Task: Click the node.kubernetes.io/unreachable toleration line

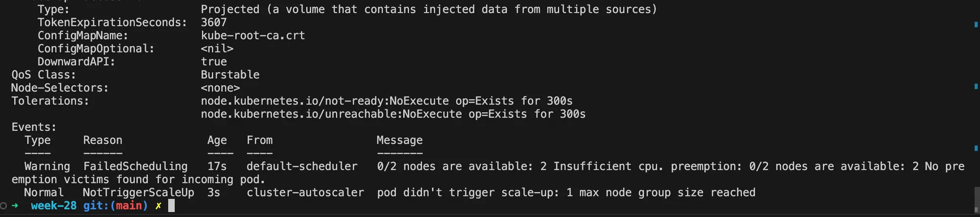Action: point(393,114)
